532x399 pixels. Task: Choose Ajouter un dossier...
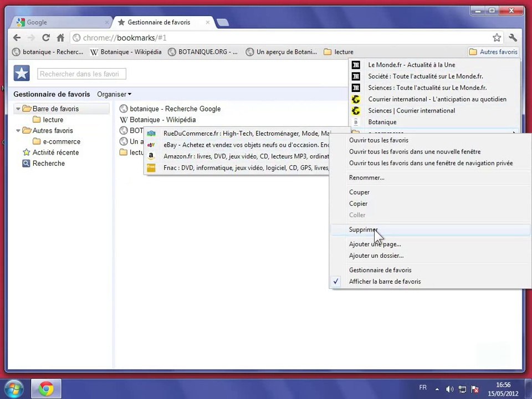[430, 256]
